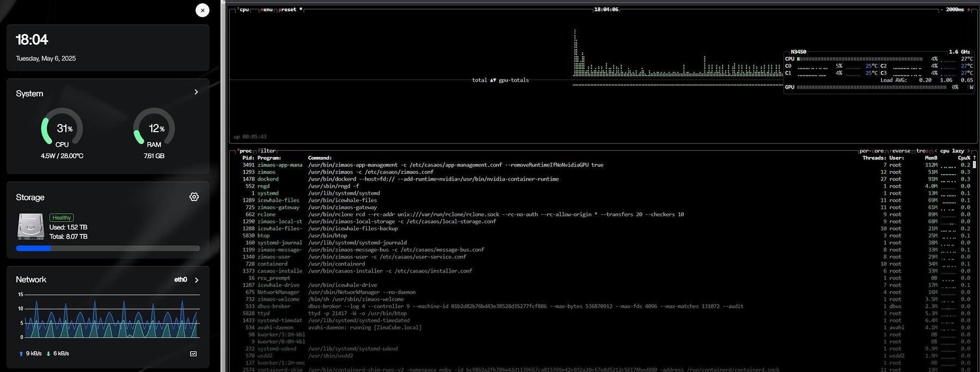Click the Program: column header
The height and width of the screenshot is (372, 980).
click(269, 158)
